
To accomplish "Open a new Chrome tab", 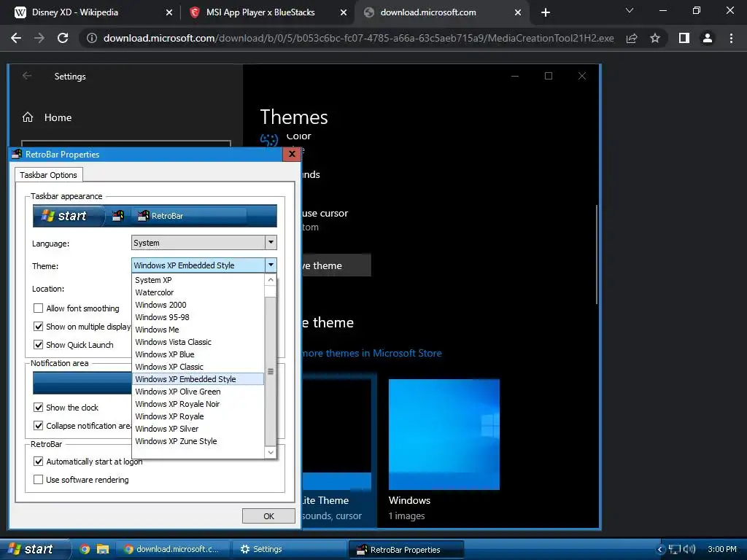I will click(546, 12).
